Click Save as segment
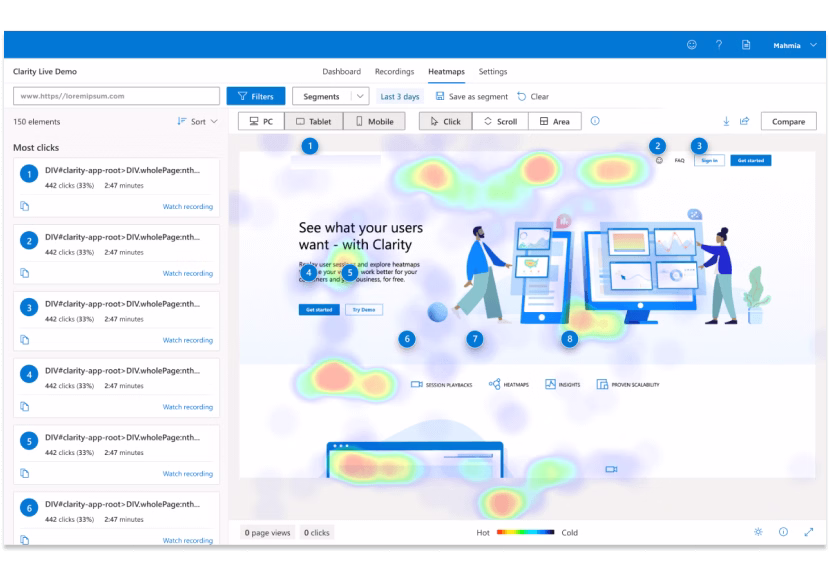Viewport: 830px width, 580px height. [x=472, y=96]
